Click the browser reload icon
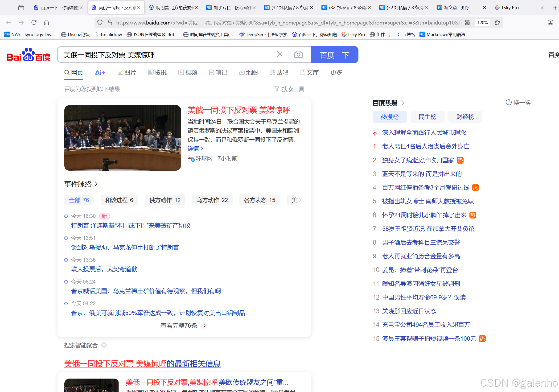This screenshot has height=392, width=559. (34, 23)
